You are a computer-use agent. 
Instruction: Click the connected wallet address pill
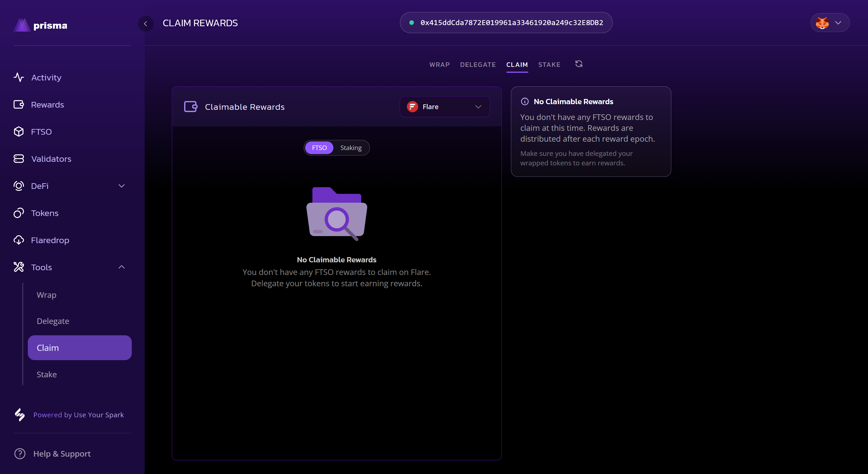tap(506, 23)
